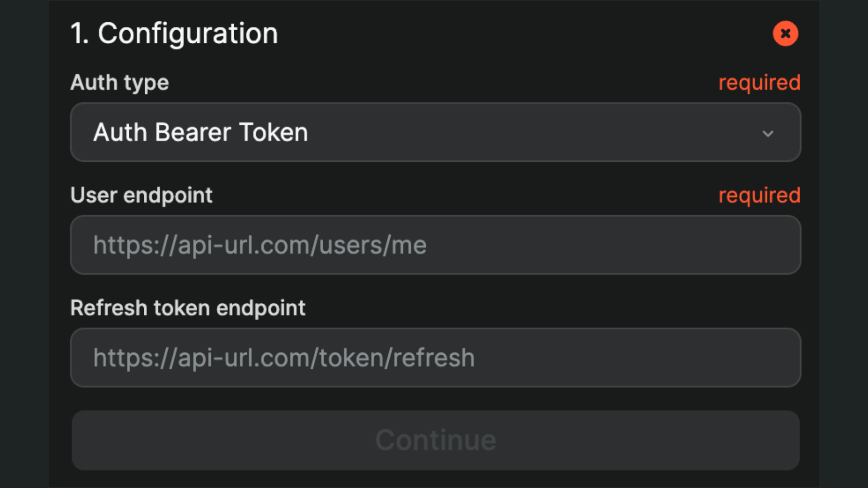Click the Refresh token endpoint field
The height and width of the screenshot is (488, 868).
pos(434,358)
